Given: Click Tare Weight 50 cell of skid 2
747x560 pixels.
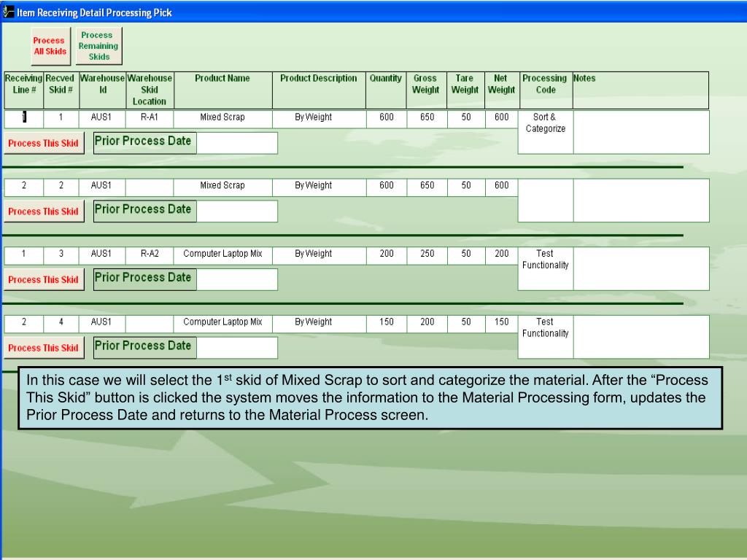Looking at the screenshot, I should 466,187.
